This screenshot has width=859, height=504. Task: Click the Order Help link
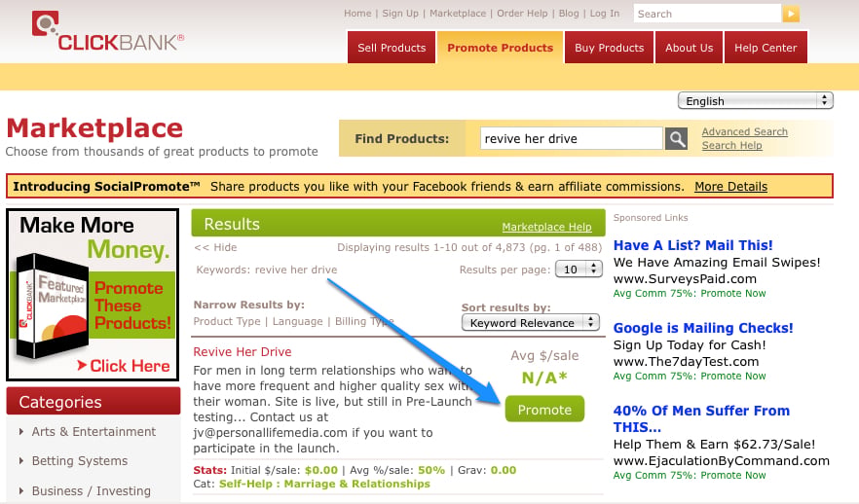click(522, 13)
